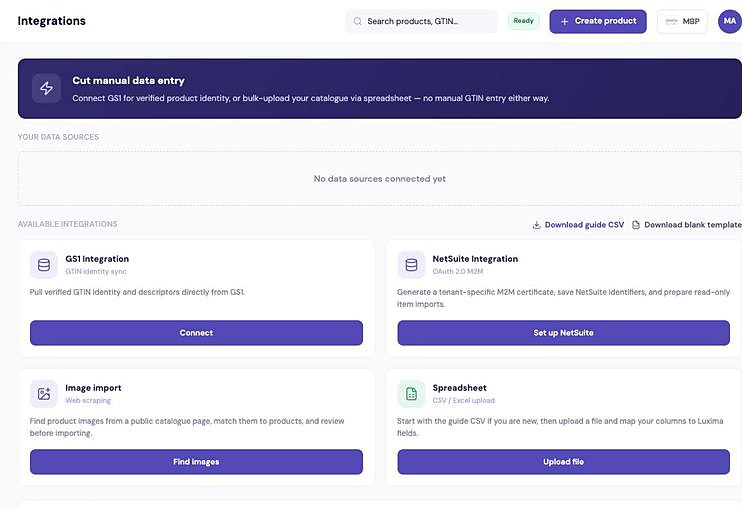Click the magnifier icon in search box

tap(358, 21)
